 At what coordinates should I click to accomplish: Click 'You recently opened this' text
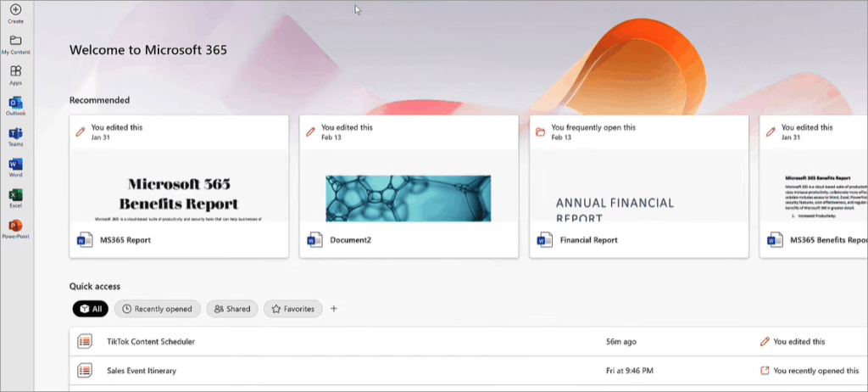[816, 371]
